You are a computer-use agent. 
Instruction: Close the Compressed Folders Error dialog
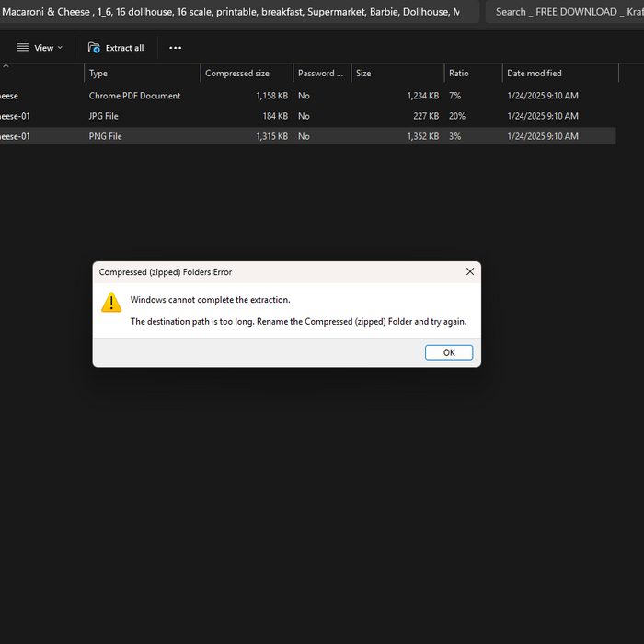coord(470,272)
